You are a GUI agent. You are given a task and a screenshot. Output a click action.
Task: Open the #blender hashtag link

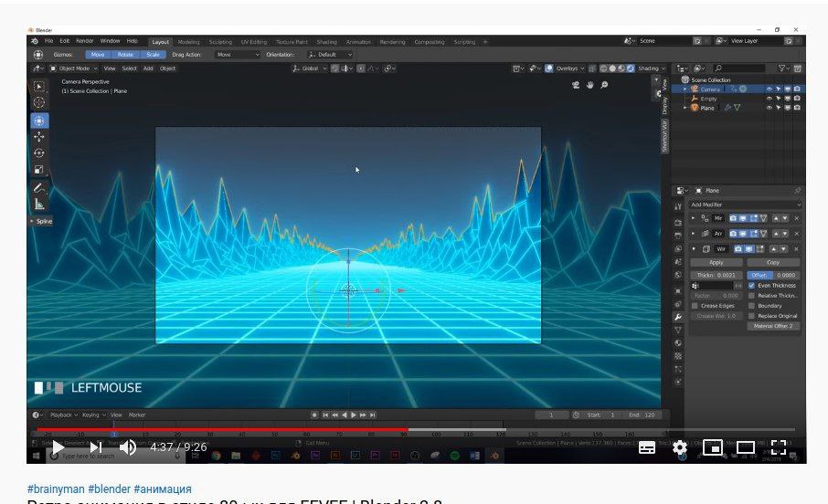pyautogui.click(x=110, y=488)
